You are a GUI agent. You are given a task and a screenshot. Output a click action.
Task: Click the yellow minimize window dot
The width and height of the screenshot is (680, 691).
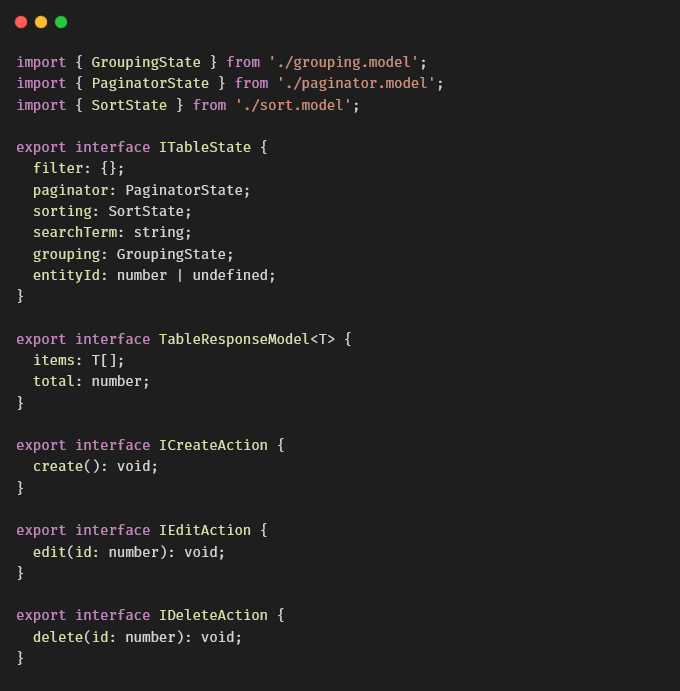click(41, 22)
